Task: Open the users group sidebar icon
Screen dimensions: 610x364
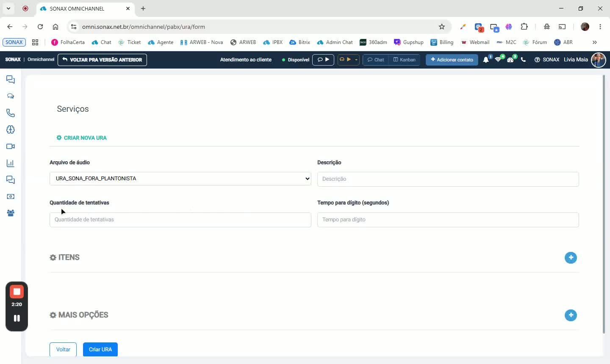Action: (x=11, y=213)
